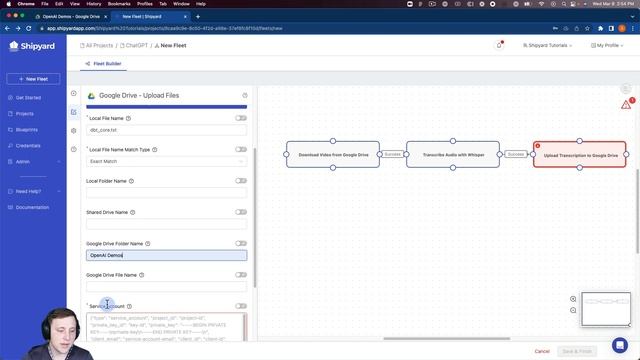Open the Bookmarks menu
The image size is (640, 360).
(x=119, y=4)
